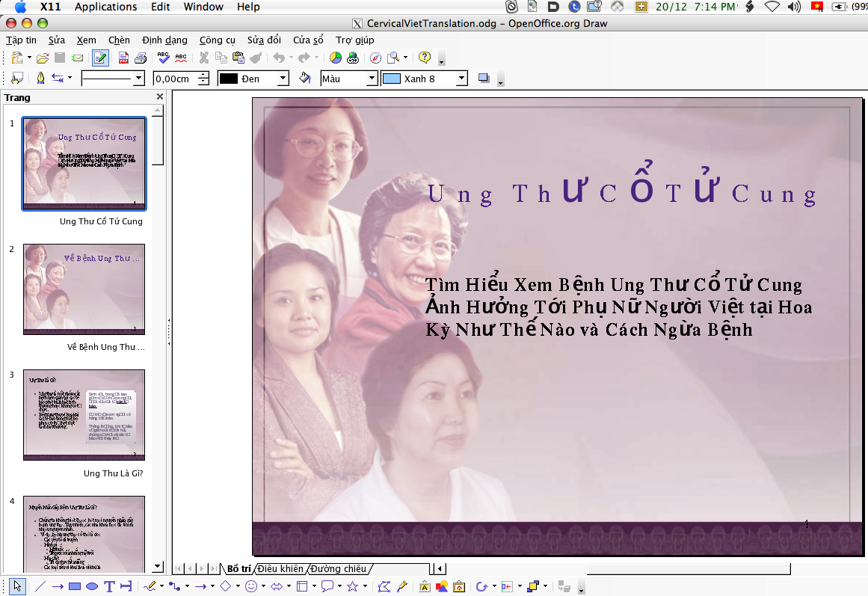The image size is (868, 596).
Task: Open the Line Style combo box
Action: click(x=113, y=79)
